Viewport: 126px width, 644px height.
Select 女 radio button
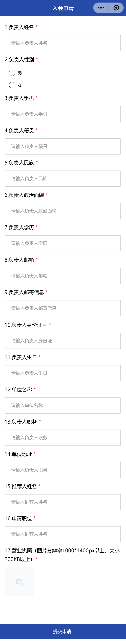pyautogui.click(x=12, y=85)
